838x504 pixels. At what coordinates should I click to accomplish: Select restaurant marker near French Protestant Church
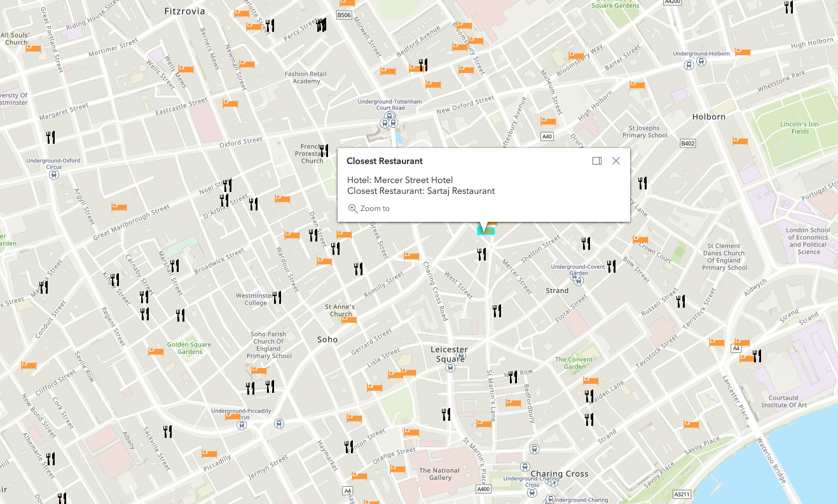pyautogui.click(x=324, y=151)
